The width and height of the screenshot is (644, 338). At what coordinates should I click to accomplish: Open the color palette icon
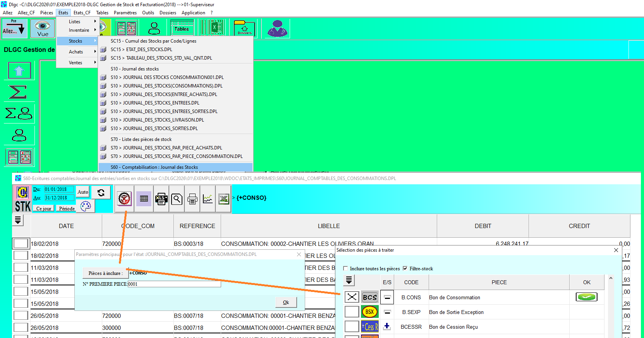(86, 206)
